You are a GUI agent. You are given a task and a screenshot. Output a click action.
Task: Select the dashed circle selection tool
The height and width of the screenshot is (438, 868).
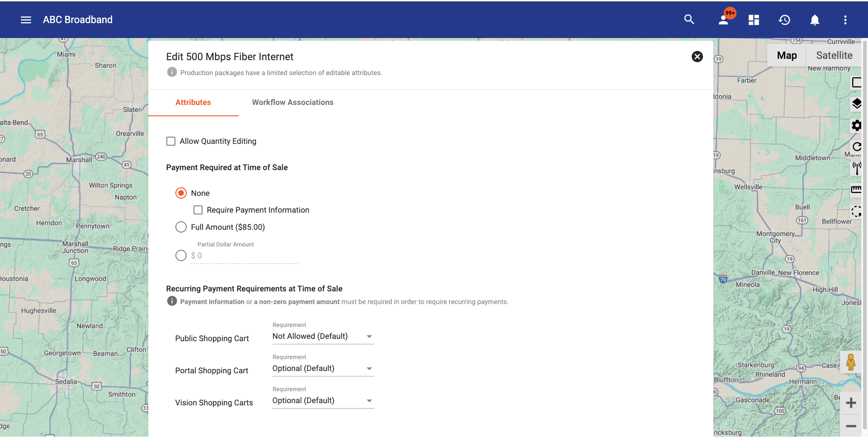pos(857,211)
